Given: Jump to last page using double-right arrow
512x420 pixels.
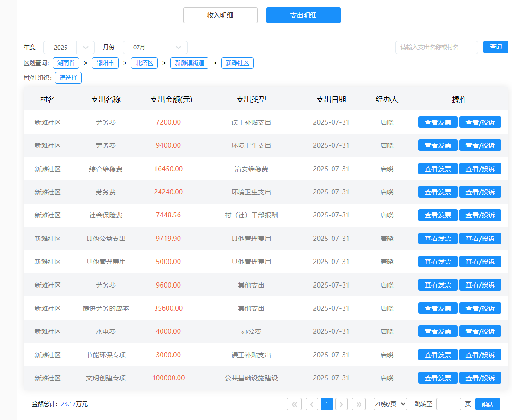Looking at the screenshot, I should click(359, 404).
